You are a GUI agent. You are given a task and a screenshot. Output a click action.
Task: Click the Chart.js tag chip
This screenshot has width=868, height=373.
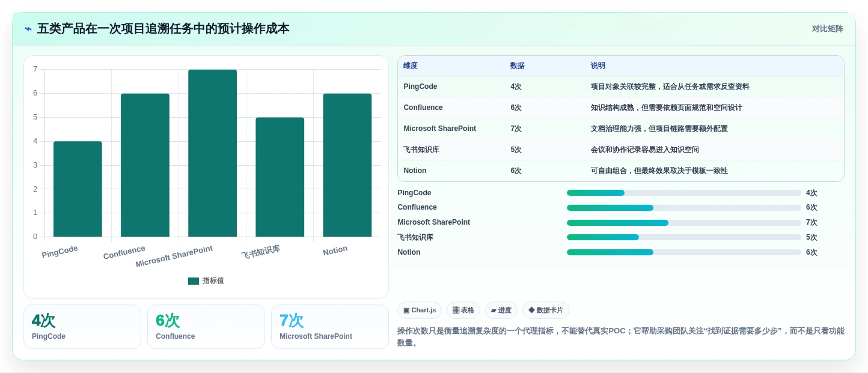click(420, 311)
